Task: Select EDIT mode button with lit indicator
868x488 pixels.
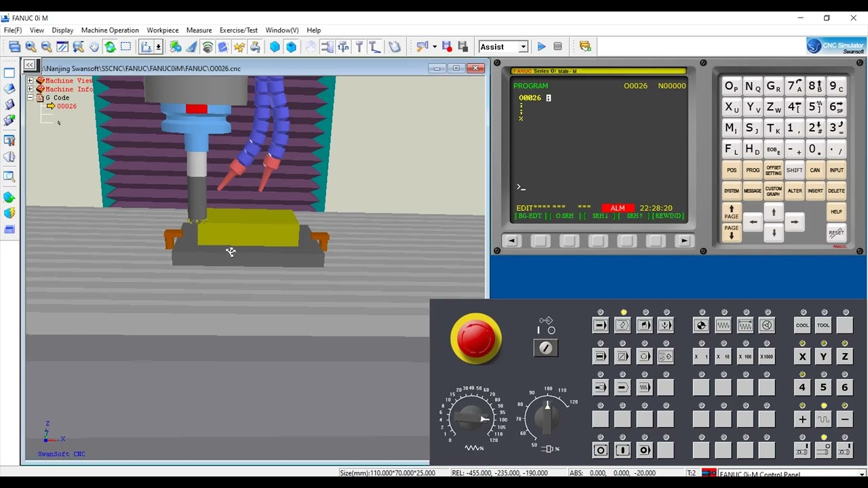Action: point(623,325)
